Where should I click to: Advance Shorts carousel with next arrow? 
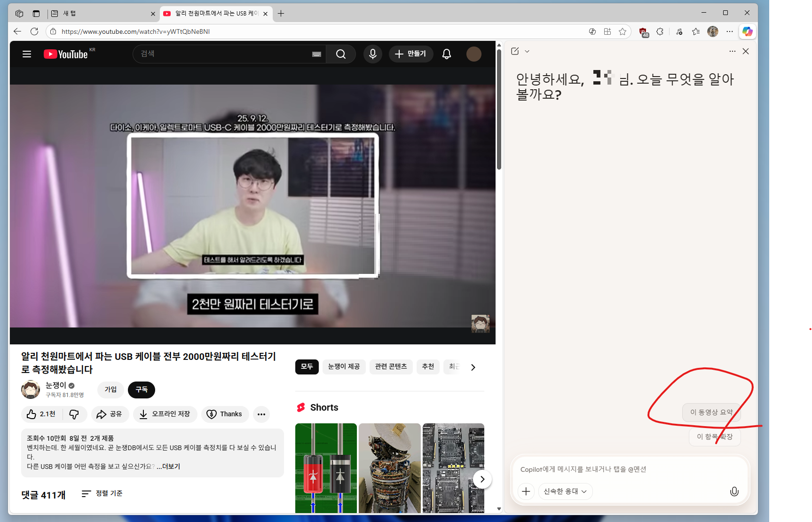pyautogui.click(x=482, y=479)
